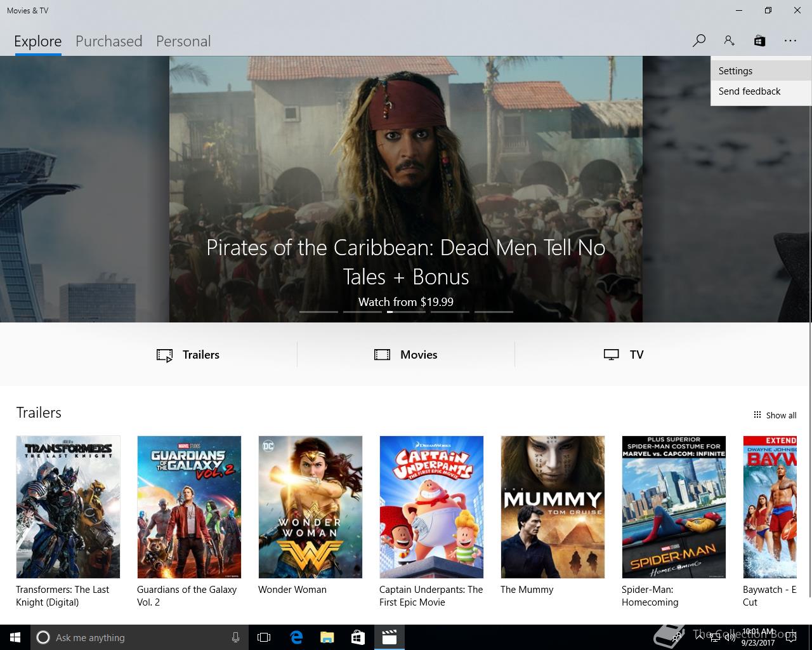Open the Store shopping bag icon
Viewport: 812px width, 650px height.
[x=759, y=41]
